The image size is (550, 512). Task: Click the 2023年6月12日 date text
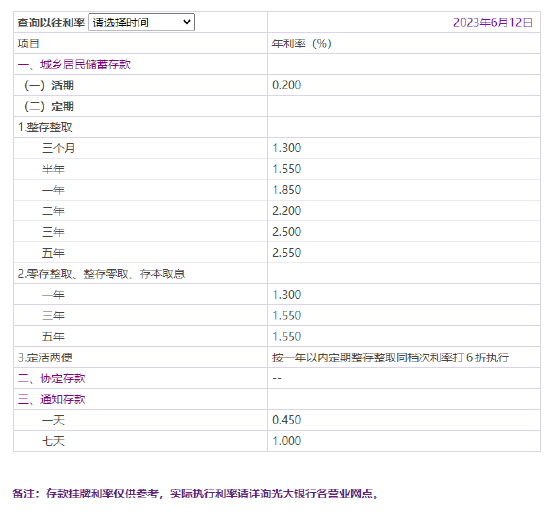pos(493,22)
